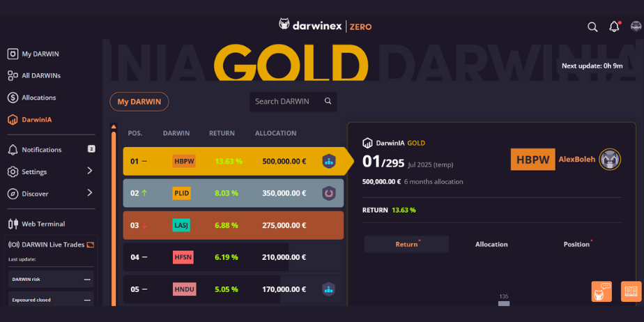The width and height of the screenshot is (644, 322).
Task: Click the DarwinIA chart icon in sidebar
Action: coord(13,120)
